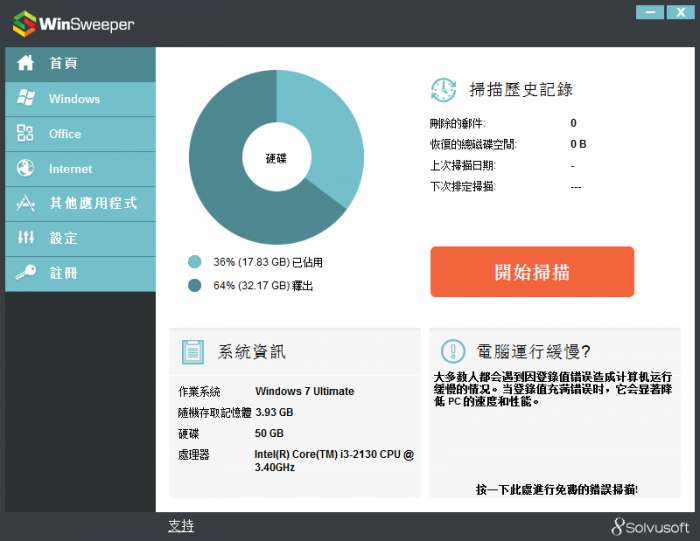Image resolution: width=700 pixels, height=541 pixels.
Task: Click the Office squares icon
Action: click(25, 133)
